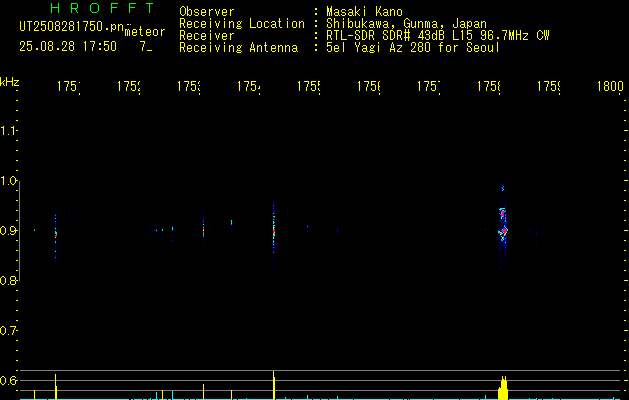Image resolution: width=629 pixels, height=400 pixels.
Task: Click the 'Receiving Antenna' label
Action: pos(238,48)
